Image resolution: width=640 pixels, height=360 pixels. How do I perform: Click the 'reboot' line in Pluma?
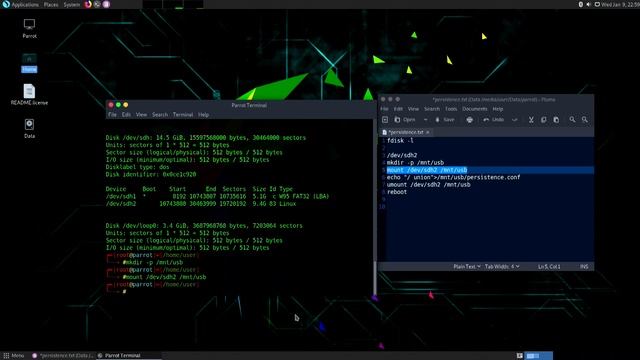pos(397,192)
